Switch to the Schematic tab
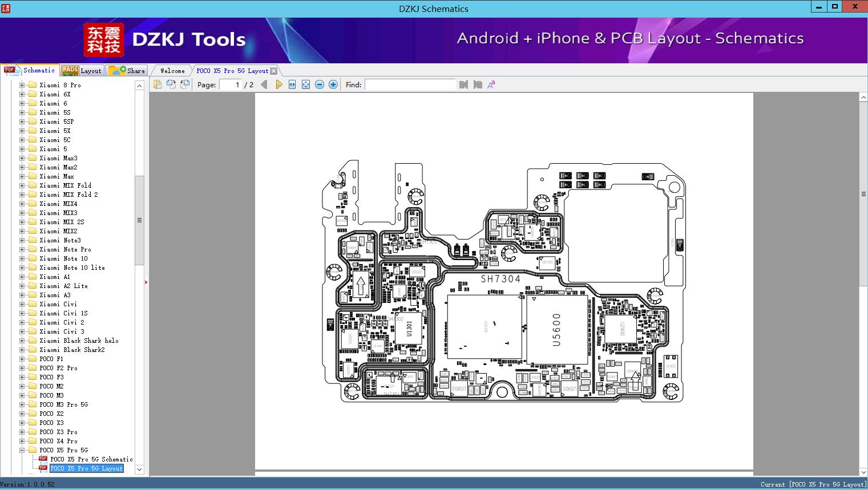This screenshot has height=490, width=868. 30,70
